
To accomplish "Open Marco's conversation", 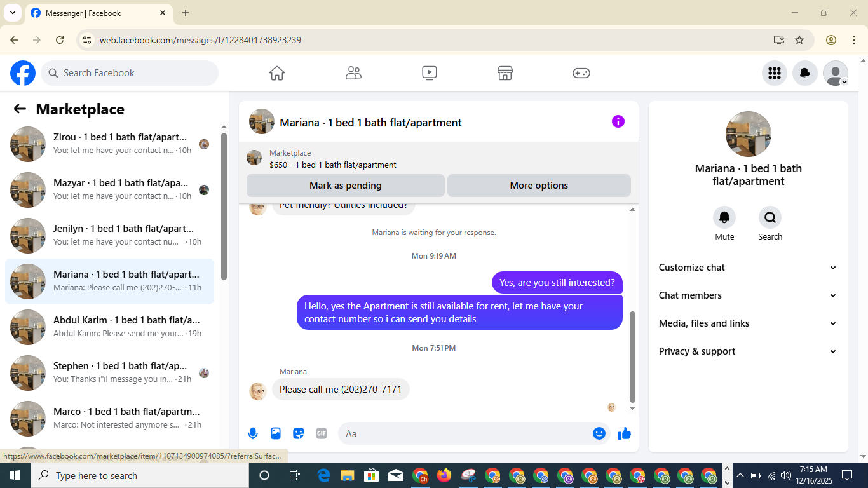I will (x=109, y=419).
